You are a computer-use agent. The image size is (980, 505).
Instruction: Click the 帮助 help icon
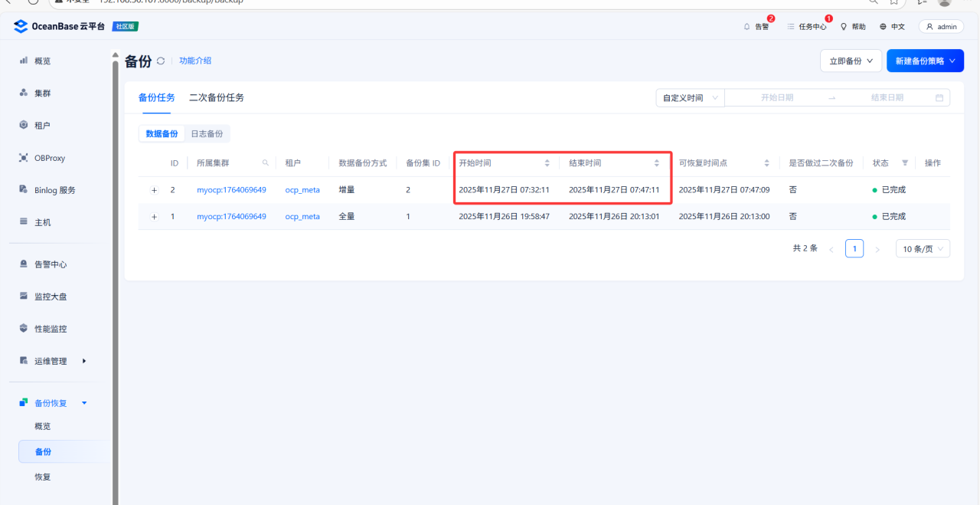(844, 27)
